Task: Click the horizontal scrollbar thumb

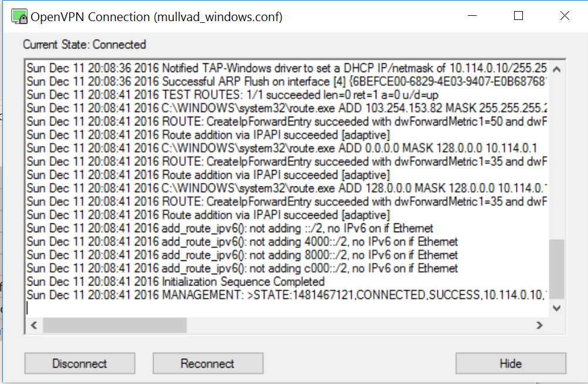Action: tap(114, 325)
